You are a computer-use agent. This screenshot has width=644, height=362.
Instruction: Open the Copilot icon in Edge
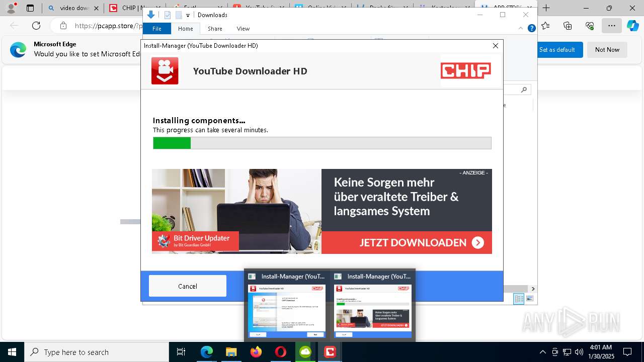(632, 26)
